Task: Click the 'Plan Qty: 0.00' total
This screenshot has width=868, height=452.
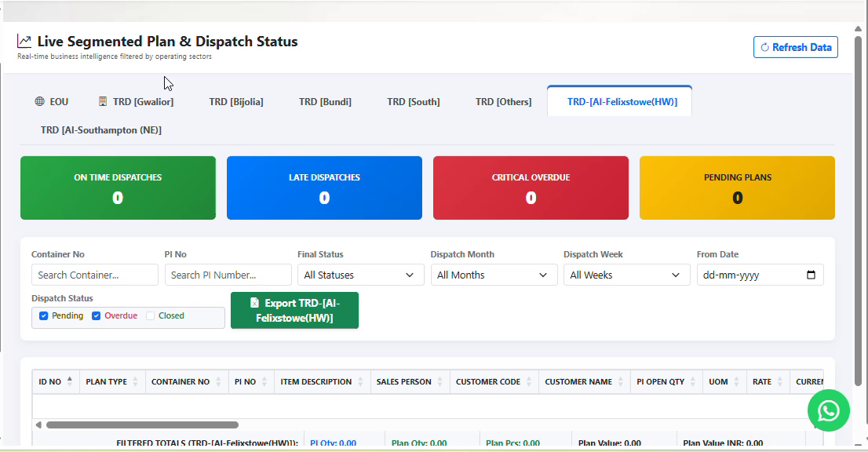Action: tap(419, 443)
